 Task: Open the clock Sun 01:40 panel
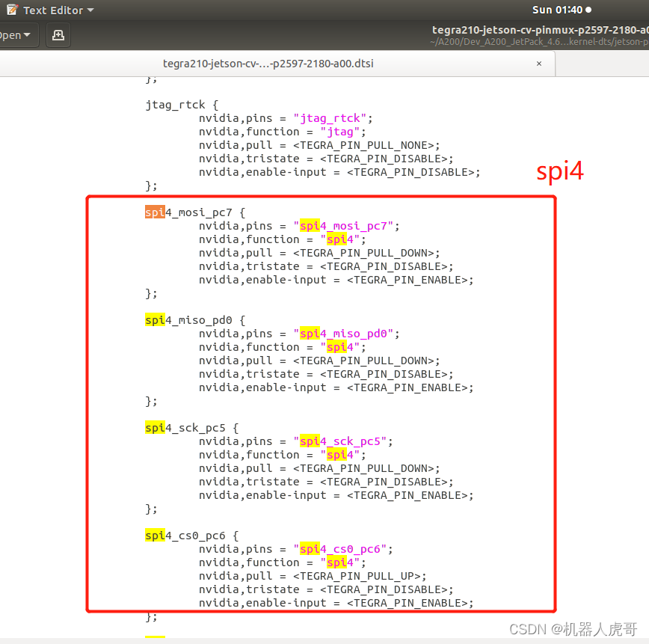click(x=562, y=10)
